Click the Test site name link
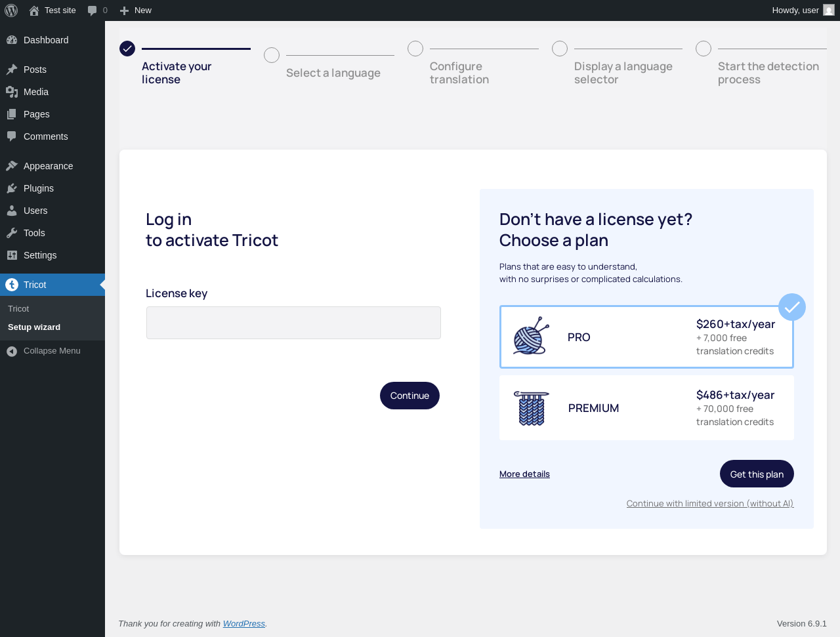 coord(60,10)
